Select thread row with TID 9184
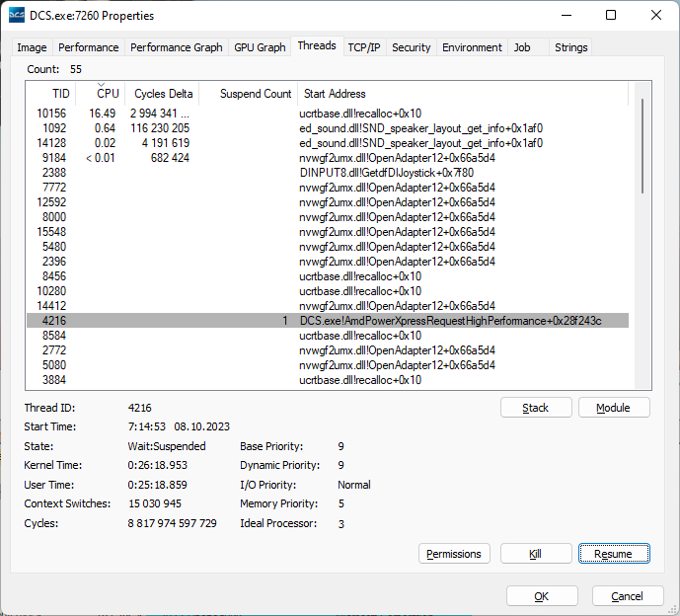Screen dimensions: 680x616 [x=328, y=158]
